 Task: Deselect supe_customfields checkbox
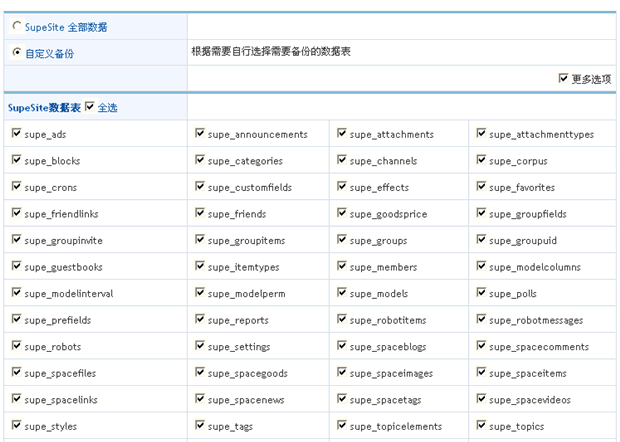200,186
